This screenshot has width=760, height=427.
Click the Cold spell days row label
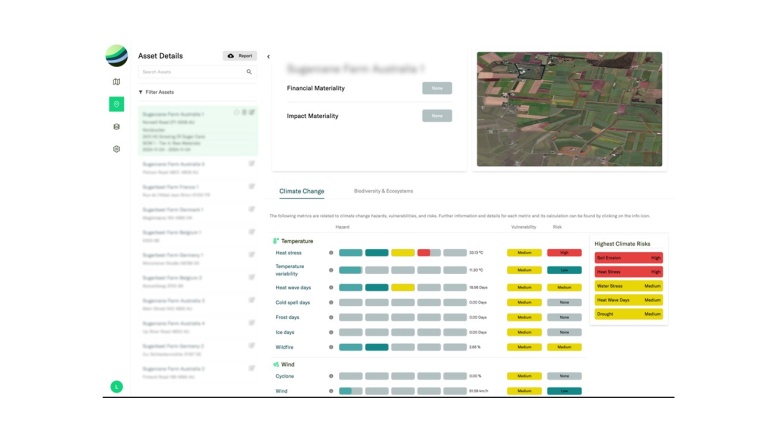click(293, 302)
